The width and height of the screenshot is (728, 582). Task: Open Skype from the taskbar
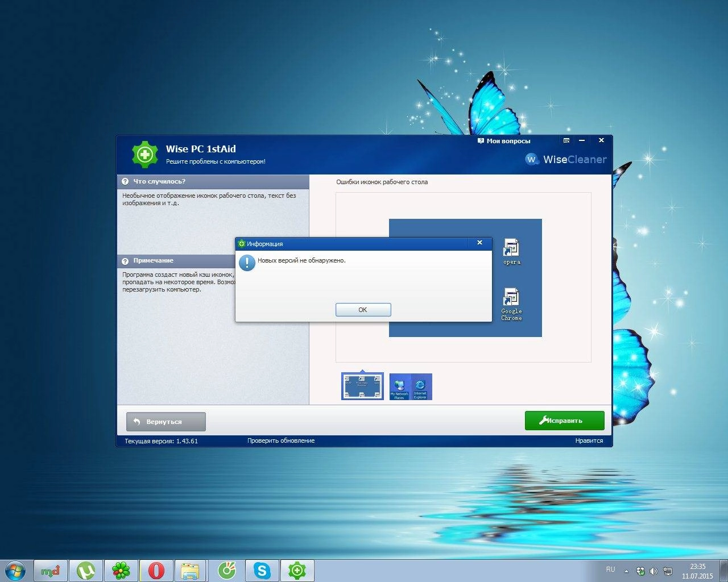pyautogui.click(x=262, y=571)
